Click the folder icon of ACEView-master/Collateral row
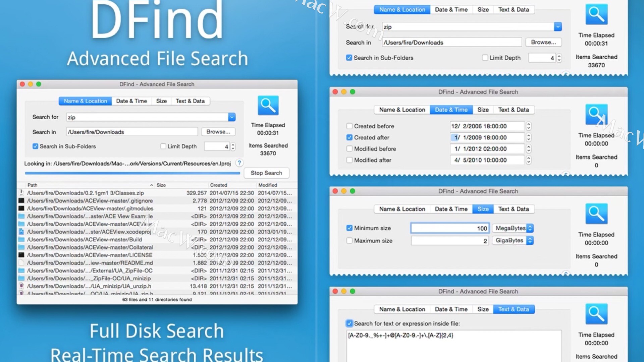 tap(21, 247)
